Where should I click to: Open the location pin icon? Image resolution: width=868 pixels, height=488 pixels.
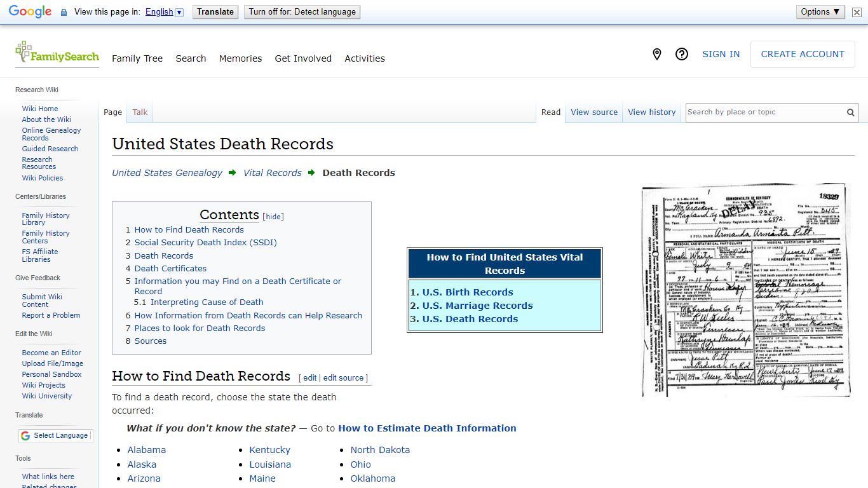[x=656, y=54]
